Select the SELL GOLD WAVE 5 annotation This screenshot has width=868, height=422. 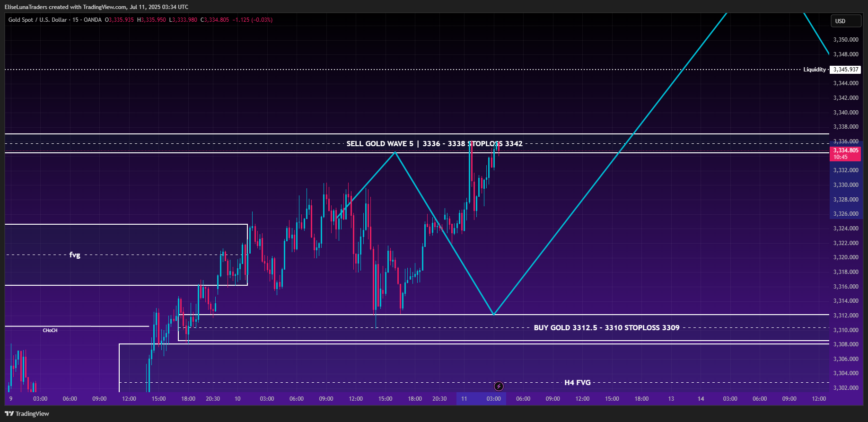[x=434, y=144]
